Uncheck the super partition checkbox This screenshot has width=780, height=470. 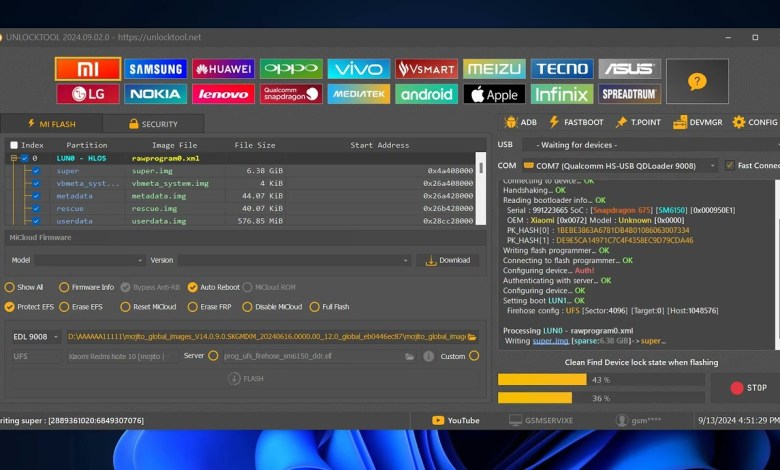[x=36, y=171]
